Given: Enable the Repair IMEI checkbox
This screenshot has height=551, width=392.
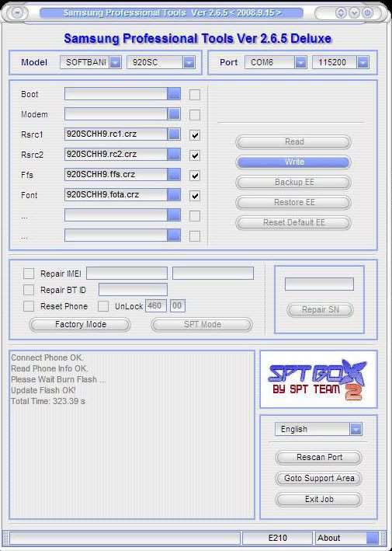Looking at the screenshot, I should click(29, 274).
